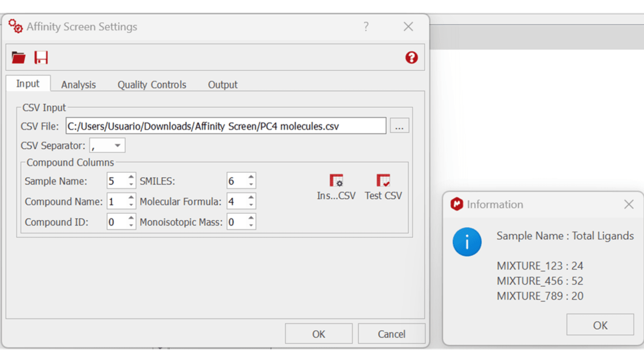Click the MIXTURE_789 : 20 line
Screen dimensions: 644x362
(x=540, y=296)
